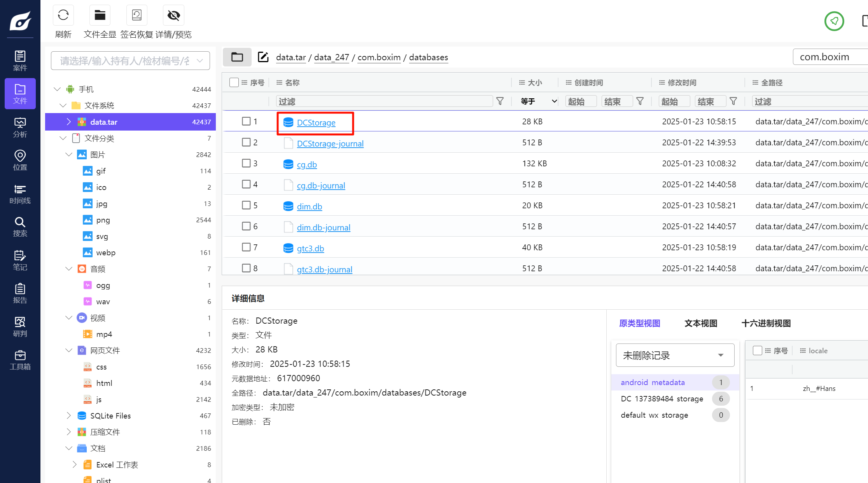Open the 未删除记录 dropdown
This screenshot has width=868, height=483.
point(675,355)
